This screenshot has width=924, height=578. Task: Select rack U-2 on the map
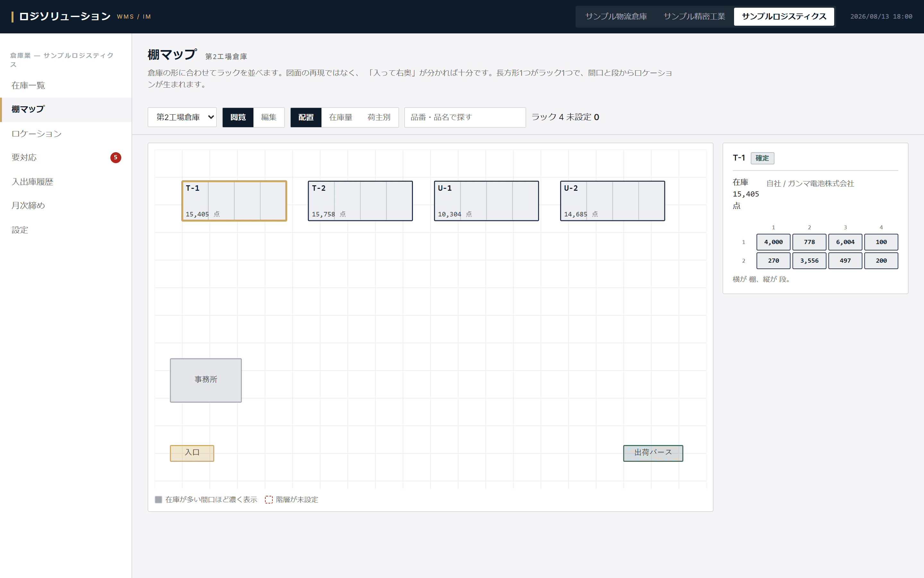[612, 201]
